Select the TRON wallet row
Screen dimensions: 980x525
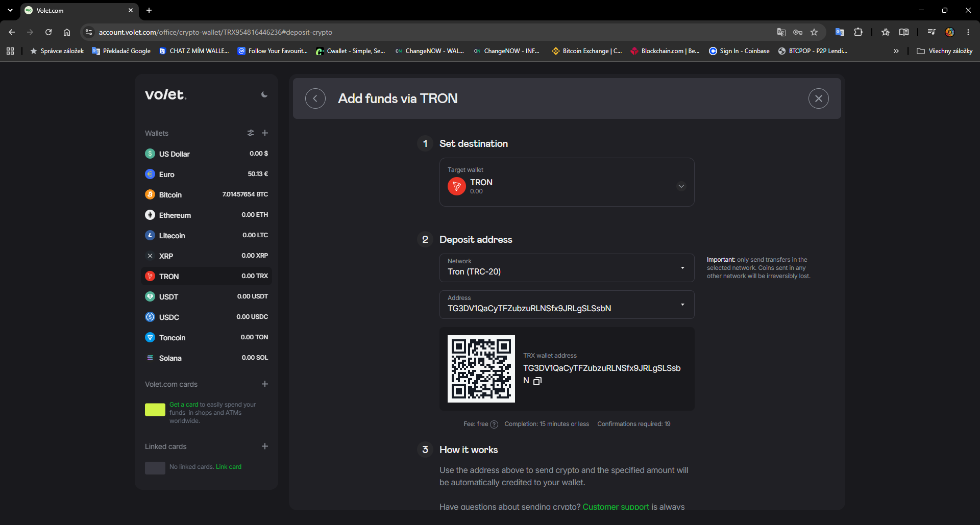pyautogui.click(x=206, y=276)
